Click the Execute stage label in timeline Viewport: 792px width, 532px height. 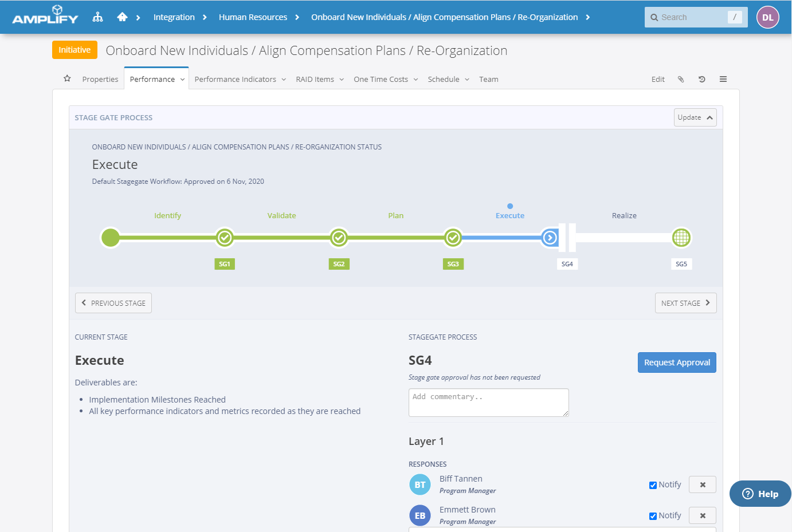[510, 215]
